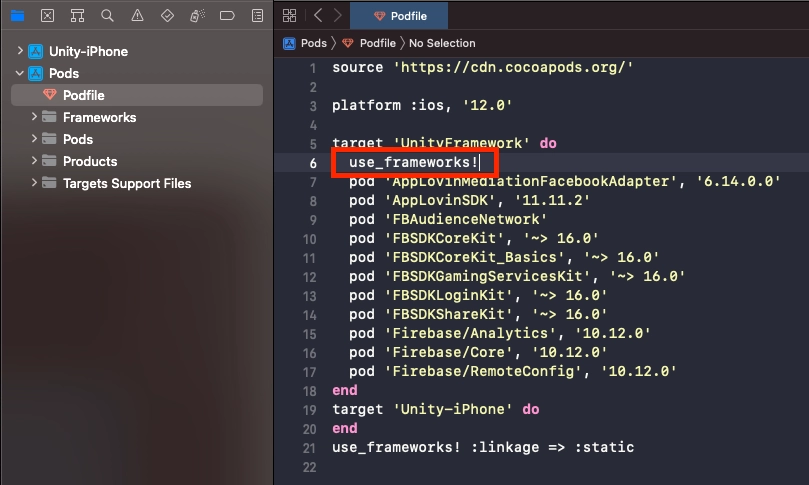809x485 pixels.
Task: Open the related items grid icon
Action: [x=289, y=15]
